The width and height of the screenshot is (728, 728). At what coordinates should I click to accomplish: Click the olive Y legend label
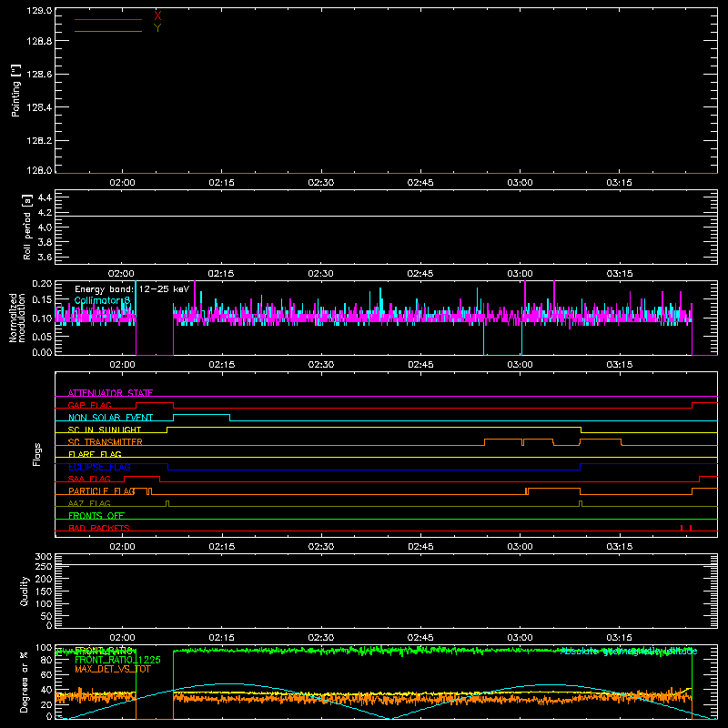(157, 28)
